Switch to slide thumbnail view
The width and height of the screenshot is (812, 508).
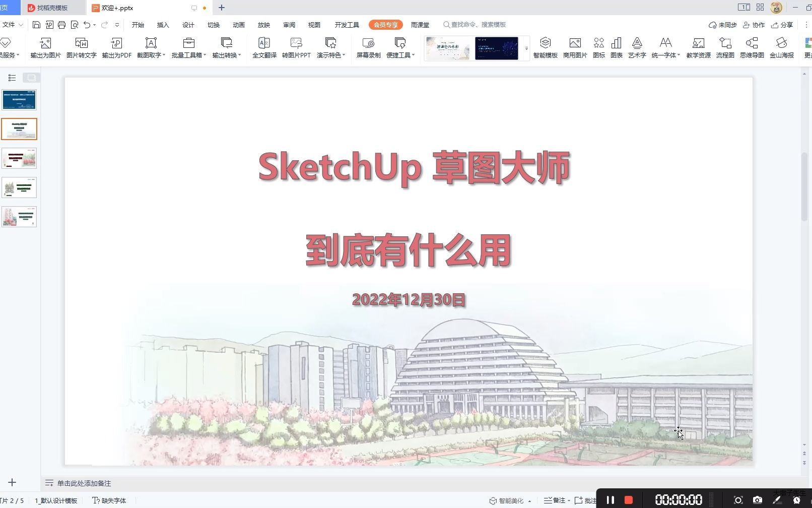pyautogui.click(x=31, y=78)
